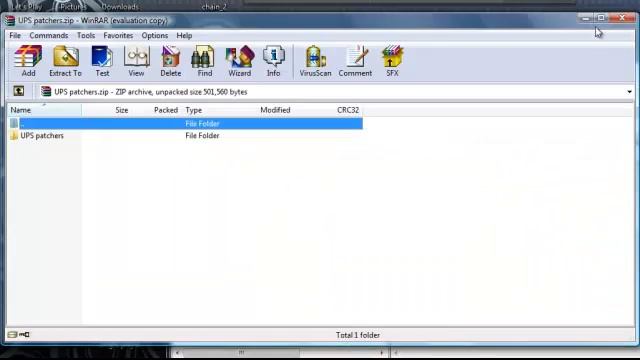This screenshot has width=640, height=360.
Task: Open the Find binoculars tool
Action: click(x=204, y=61)
